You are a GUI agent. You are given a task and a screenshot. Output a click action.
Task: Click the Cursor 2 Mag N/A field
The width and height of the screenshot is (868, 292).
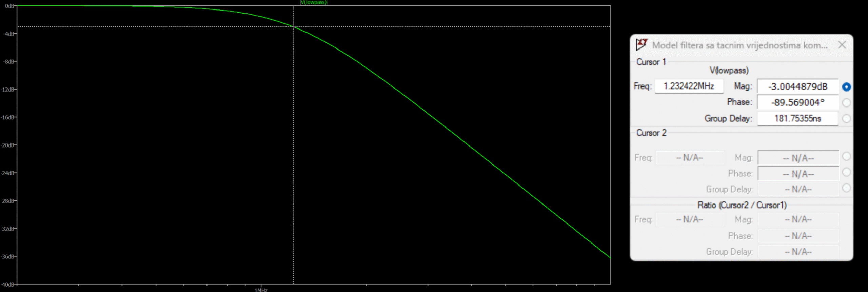[798, 158]
